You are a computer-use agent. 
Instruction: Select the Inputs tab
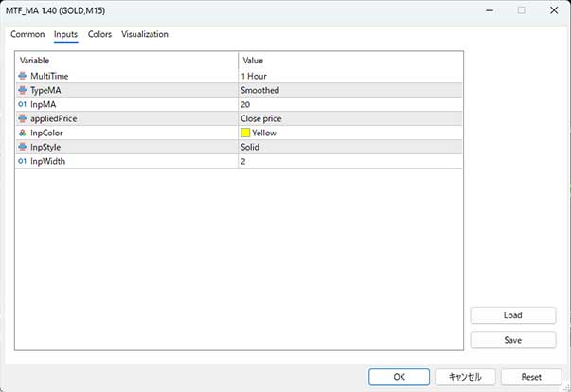[66, 34]
